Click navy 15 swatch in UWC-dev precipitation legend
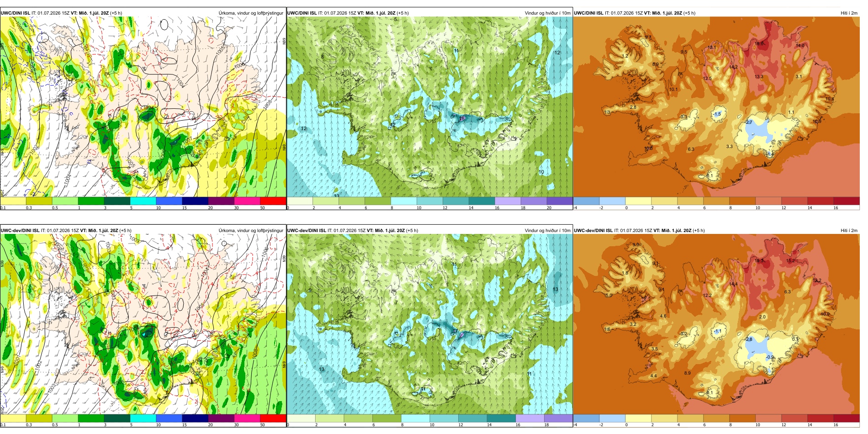This screenshot has height=434, width=868. (x=195, y=418)
